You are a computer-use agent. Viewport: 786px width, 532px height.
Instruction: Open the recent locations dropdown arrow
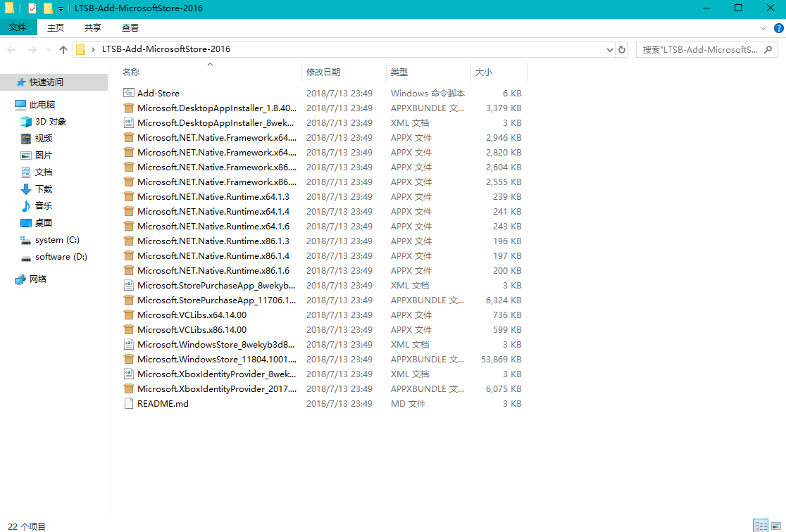[49, 49]
